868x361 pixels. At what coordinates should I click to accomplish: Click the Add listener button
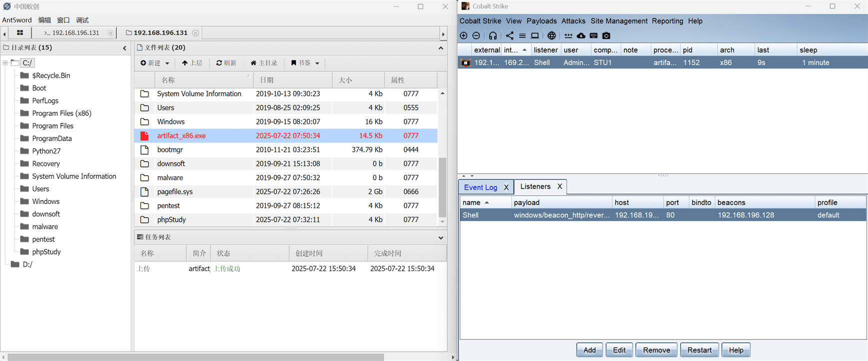click(x=590, y=350)
